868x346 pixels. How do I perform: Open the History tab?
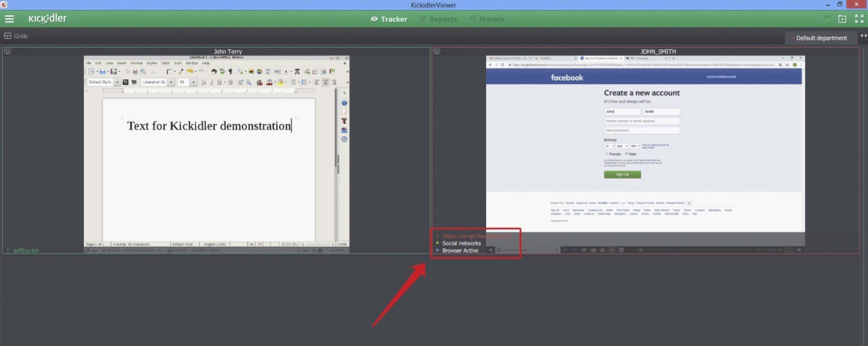(x=486, y=19)
